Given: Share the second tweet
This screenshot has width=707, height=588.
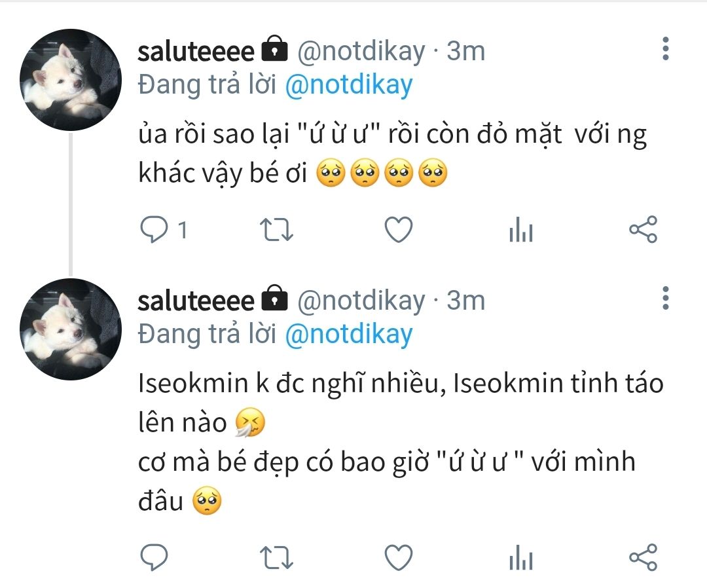Looking at the screenshot, I should pyautogui.click(x=642, y=559).
